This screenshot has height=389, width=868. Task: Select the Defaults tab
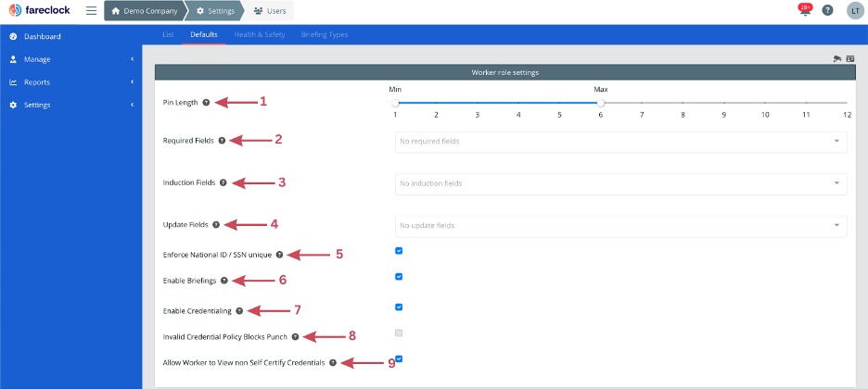click(x=204, y=34)
